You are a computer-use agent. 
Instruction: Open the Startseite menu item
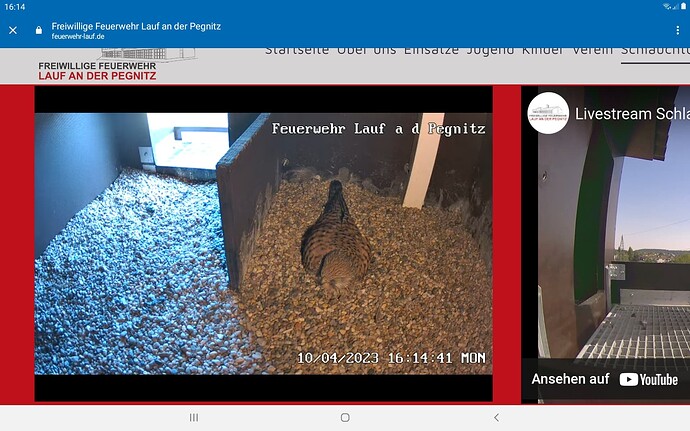(x=297, y=50)
